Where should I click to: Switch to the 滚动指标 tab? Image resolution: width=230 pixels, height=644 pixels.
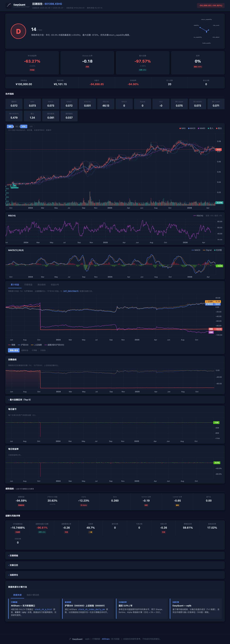(x=41, y=285)
